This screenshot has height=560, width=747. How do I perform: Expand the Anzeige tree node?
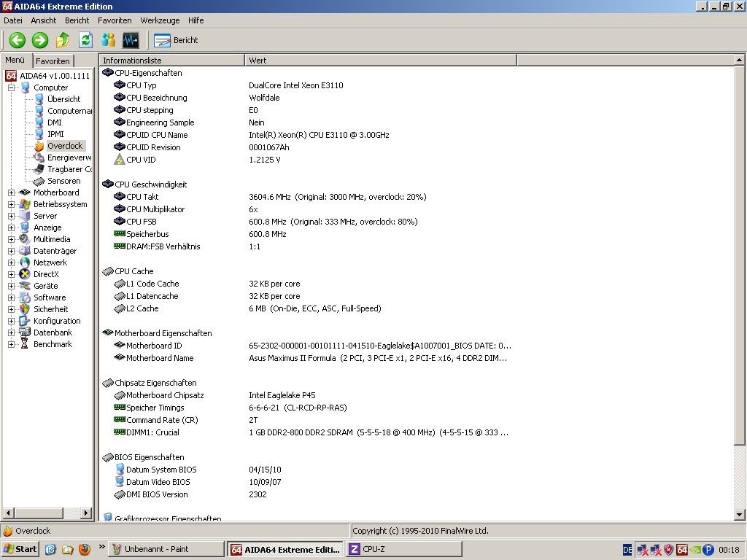(11, 227)
